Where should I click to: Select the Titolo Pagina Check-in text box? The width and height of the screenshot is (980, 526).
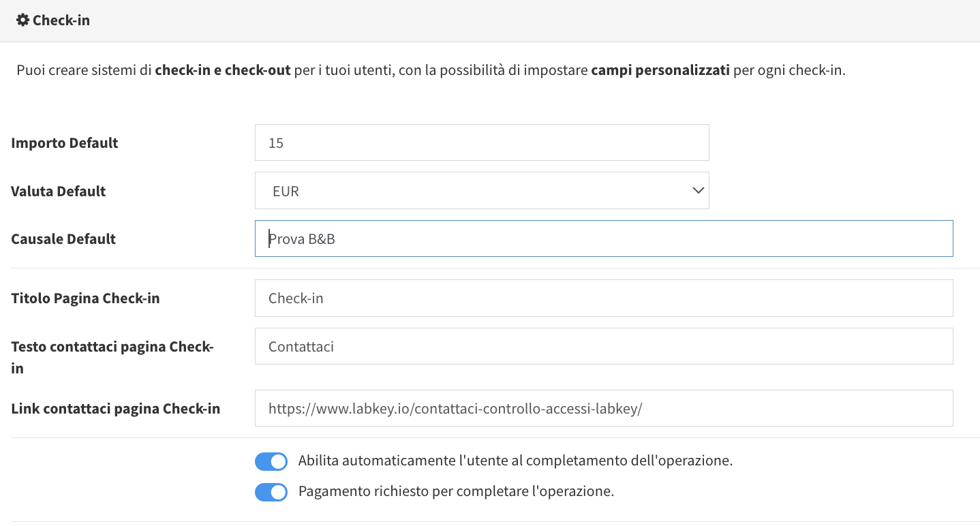604,298
